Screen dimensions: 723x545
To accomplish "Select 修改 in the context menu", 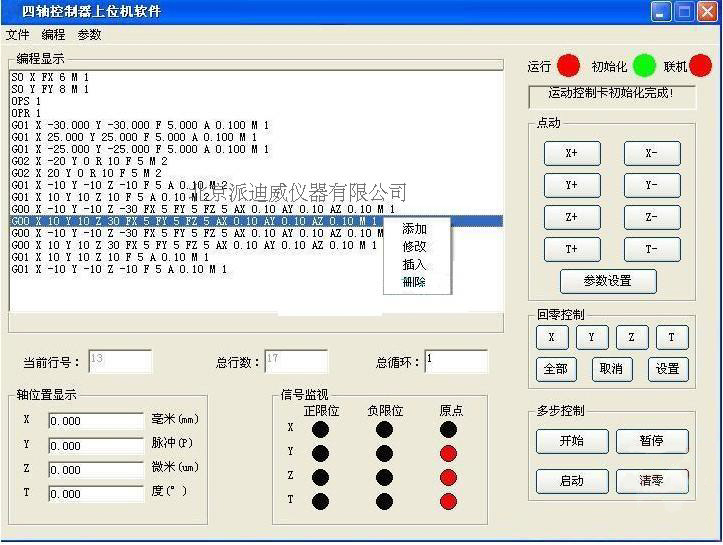I will pos(415,246).
